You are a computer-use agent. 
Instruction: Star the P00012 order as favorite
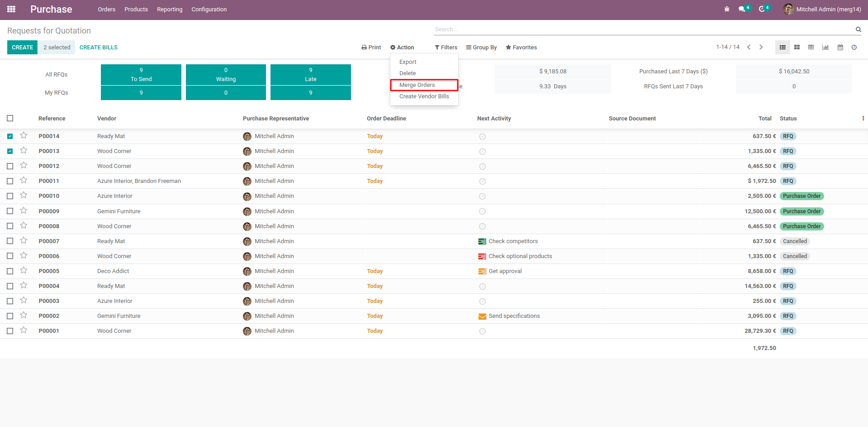point(24,166)
